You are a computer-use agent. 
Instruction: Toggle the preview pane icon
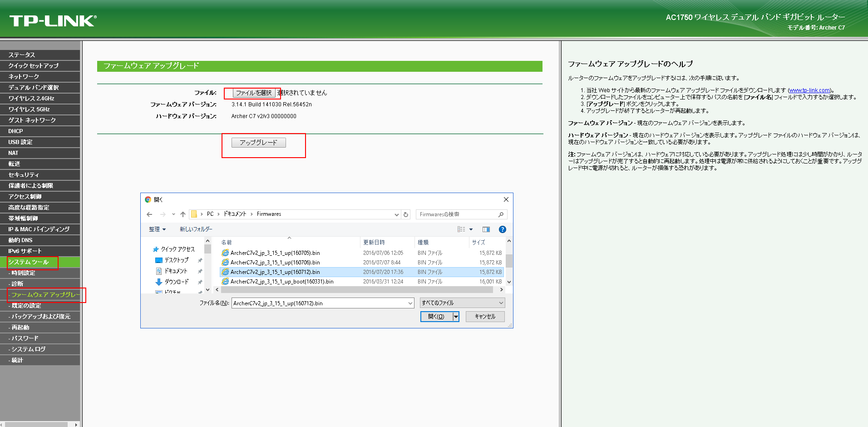(x=486, y=229)
